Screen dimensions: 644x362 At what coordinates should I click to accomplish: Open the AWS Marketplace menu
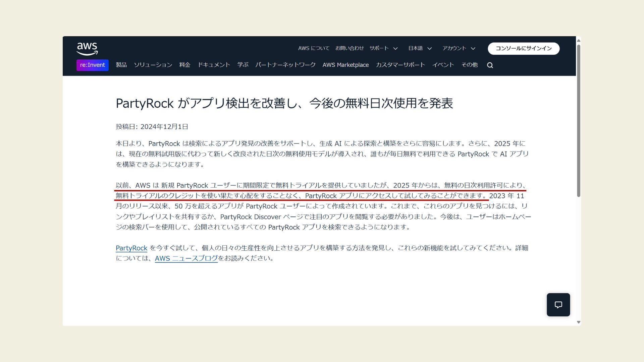coord(345,65)
